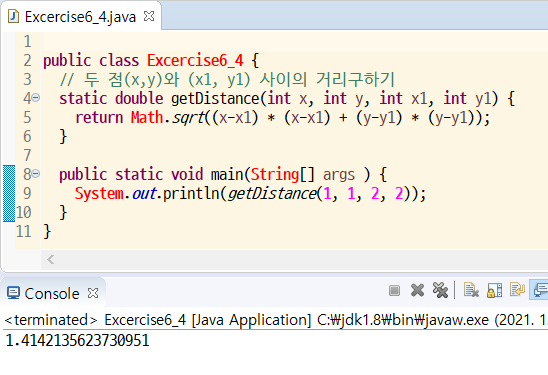Click line number 9 in the gutter
This screenshot has width=548, height=375.
click(27, 193)
